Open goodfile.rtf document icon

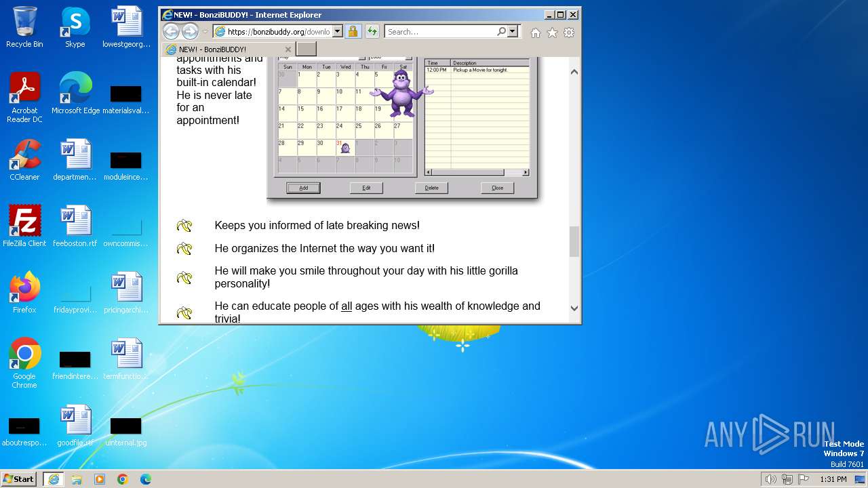[x=75, y=425]
